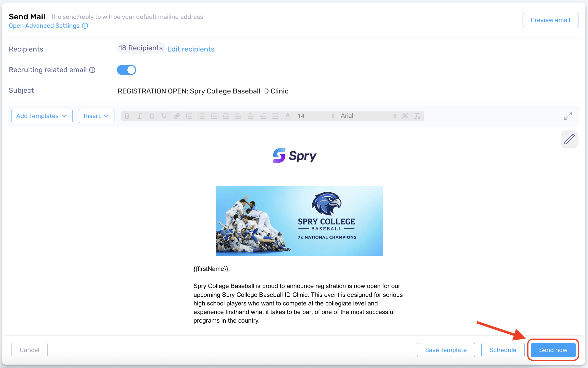Apply underline formatting
Viewport: 588px width, 368px height.
pos(164,116)
